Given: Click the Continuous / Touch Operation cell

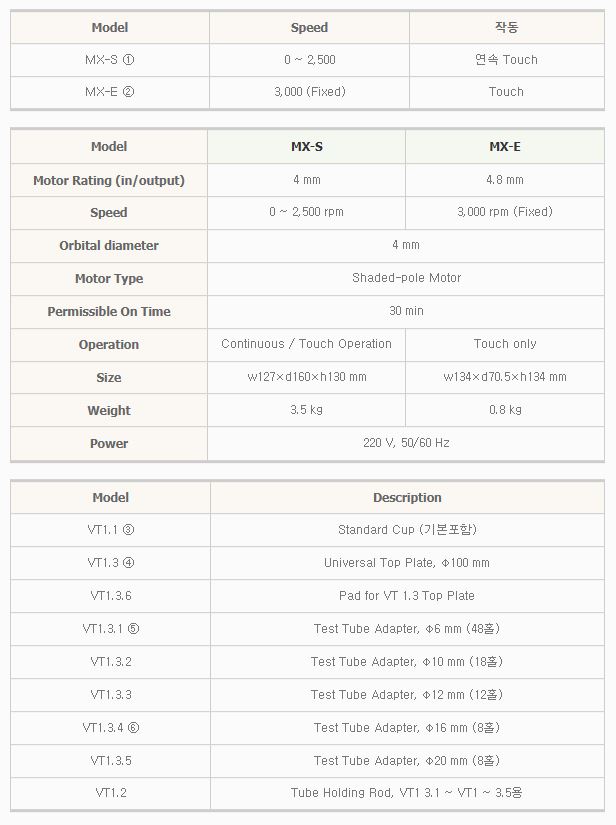Looking at the screenshot, I should point(306,344).
